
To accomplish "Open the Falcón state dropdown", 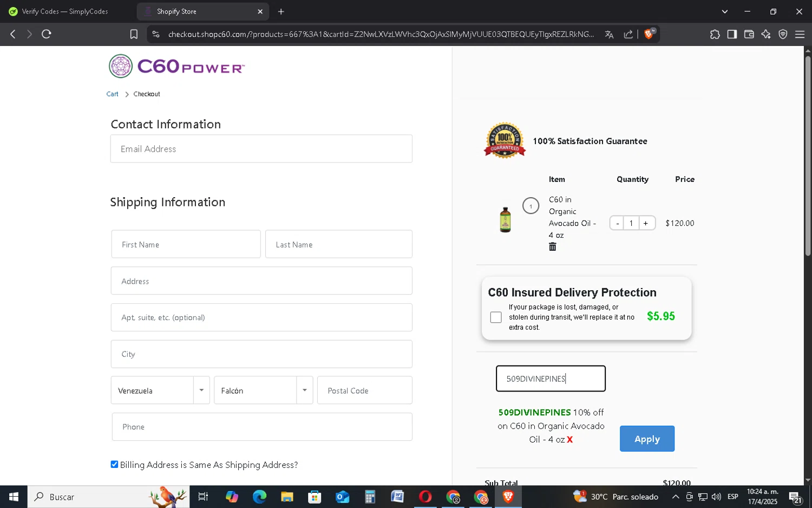I will (264, 390).
